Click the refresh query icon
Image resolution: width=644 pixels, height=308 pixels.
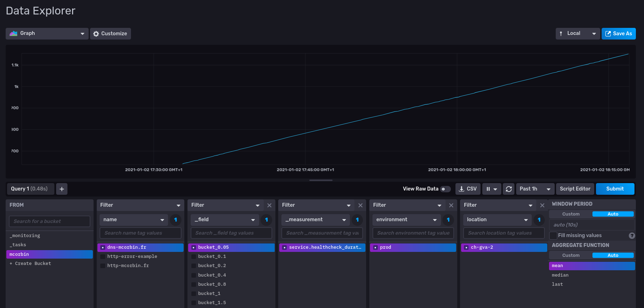[x=509, y=189]
